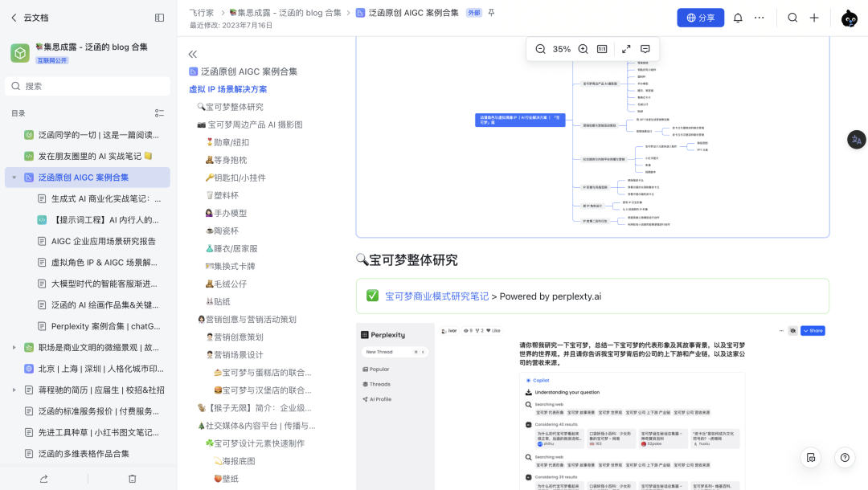
Task: Zoom out the mind map
Action: [540, 49]
